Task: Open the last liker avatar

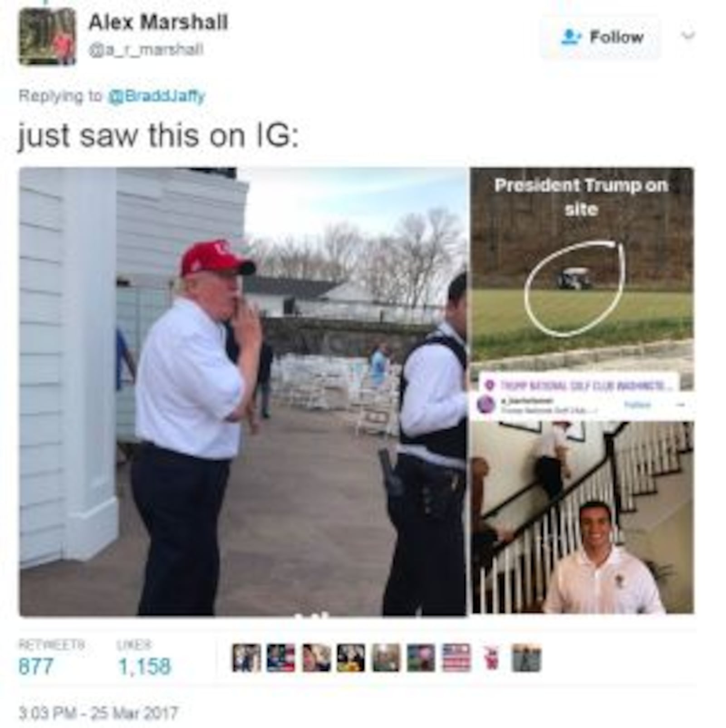Action: click(526, 658)
